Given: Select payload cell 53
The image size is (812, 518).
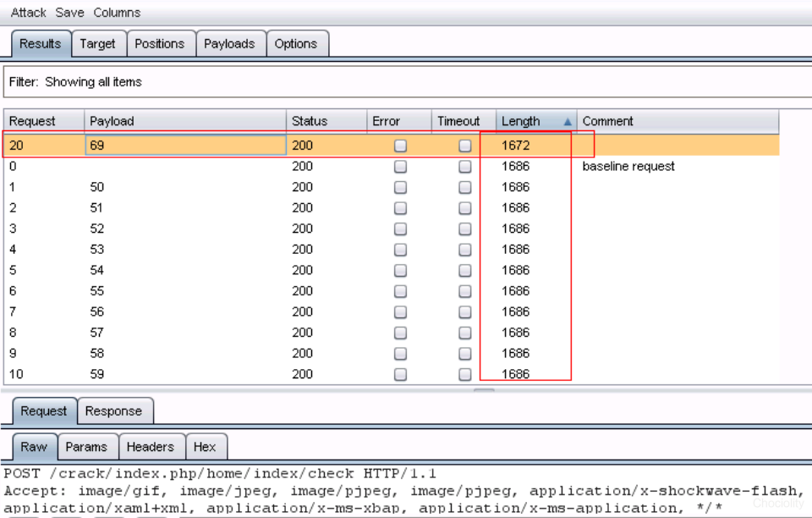Looking at the screenshot, I should [x=96, y=249].
